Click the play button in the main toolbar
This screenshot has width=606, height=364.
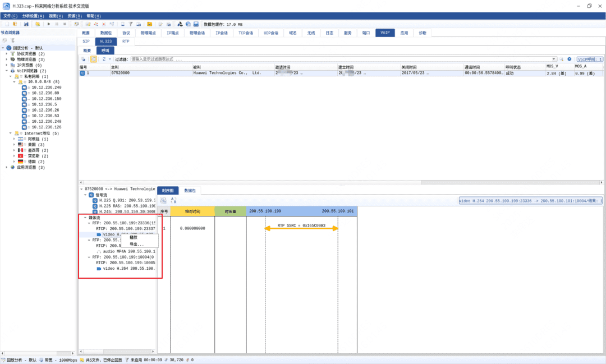pyautogui.click(x=49, y=24)
